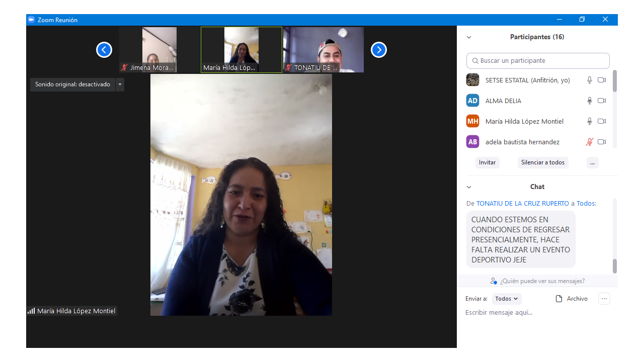Toggle camera for María Hilda López Montiel
Image resolution: width=644 pixels, height=362 pixels.
[602, 121]
